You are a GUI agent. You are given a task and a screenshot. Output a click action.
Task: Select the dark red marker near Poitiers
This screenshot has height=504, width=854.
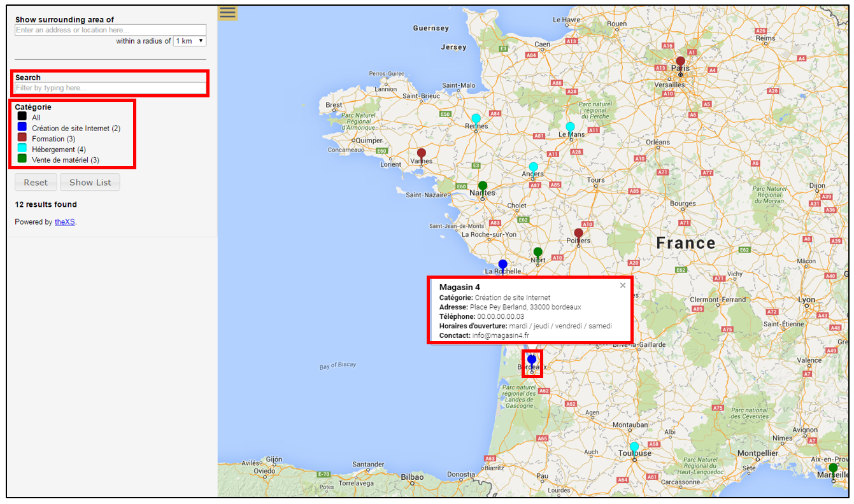[x=578, y=233]
